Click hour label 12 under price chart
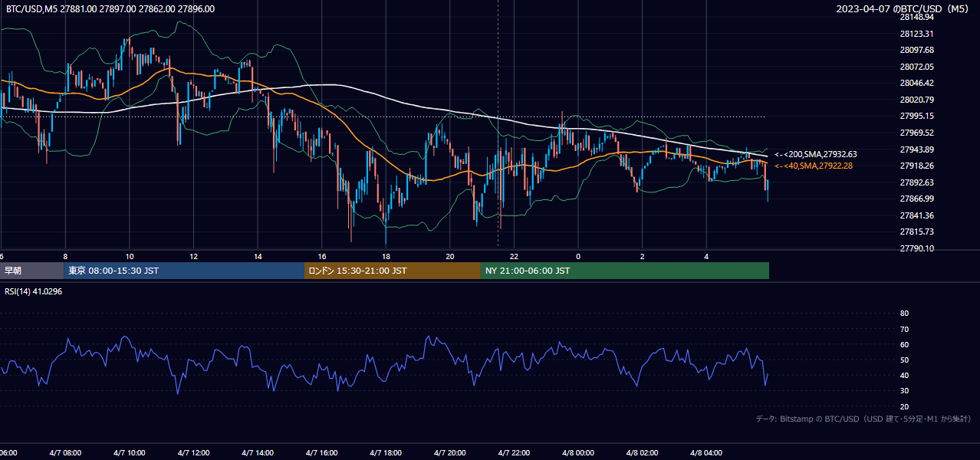Viewport: 980px width, 460px height. tap(193, 256)
